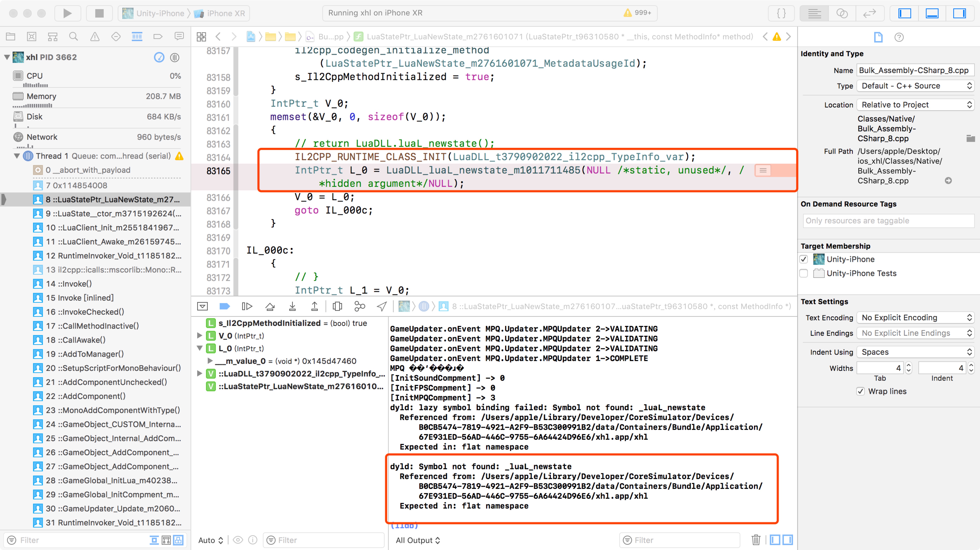980x550 pixels.
Task: Click the Step out button
Action: coord(314,306)
